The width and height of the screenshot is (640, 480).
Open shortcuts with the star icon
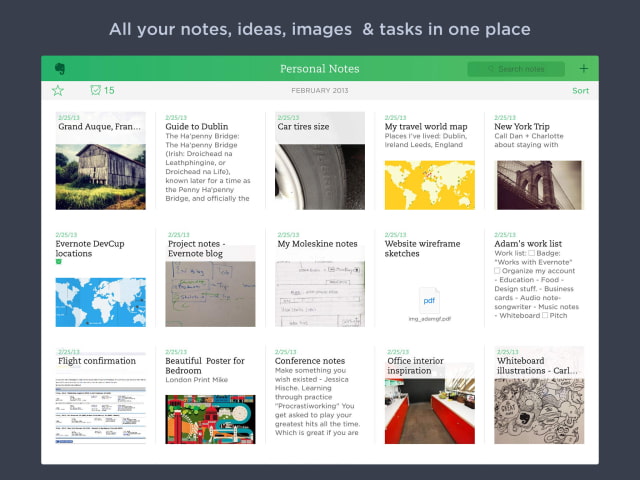point(58,91)
